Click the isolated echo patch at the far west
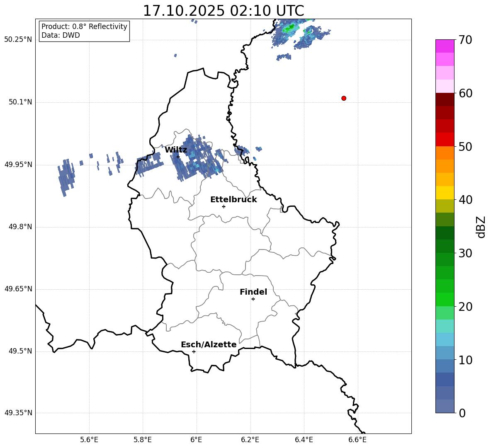 (66, 177)
